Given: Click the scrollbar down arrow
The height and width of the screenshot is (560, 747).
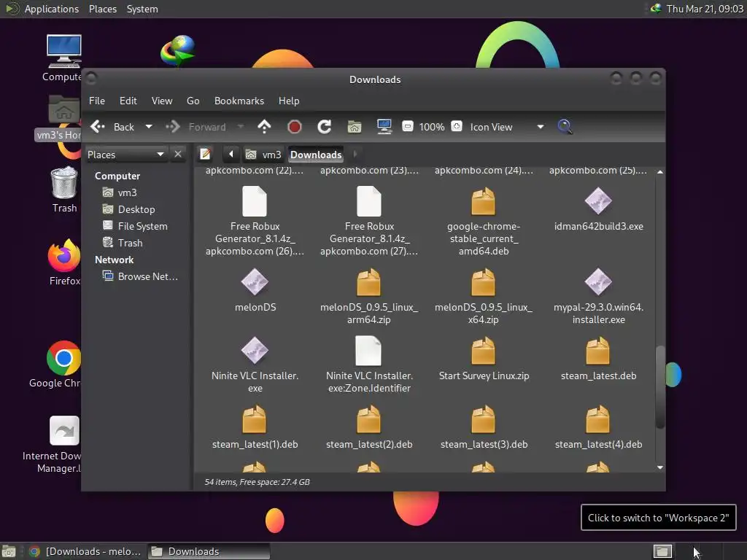Looking at the screenshot, I should [x=659, y=467].
